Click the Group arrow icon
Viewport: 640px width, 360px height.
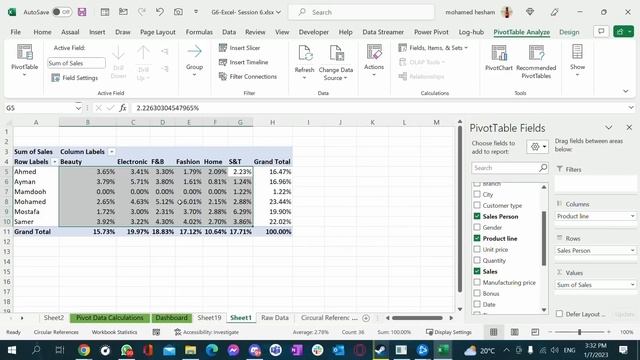[194, 52]
